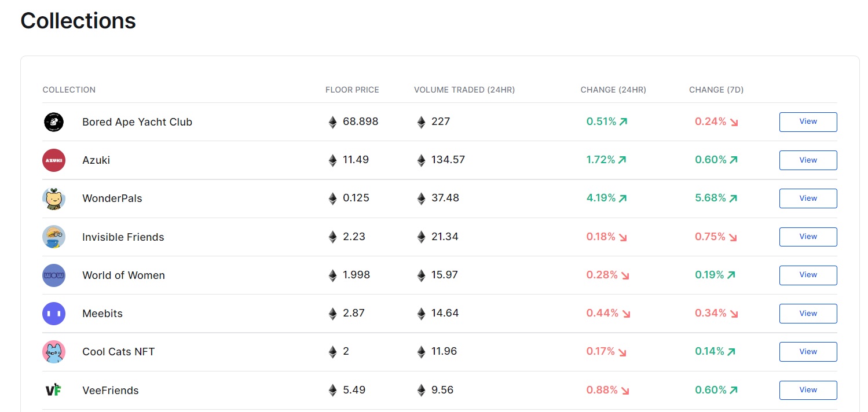The height and width of the screenshot is (412, 868).
Task: Click down arrow next to 0.88% change
Action: pos(625,391)
